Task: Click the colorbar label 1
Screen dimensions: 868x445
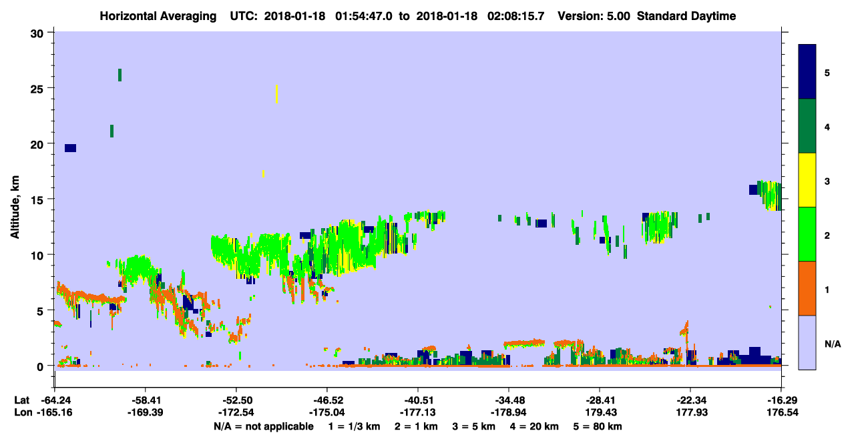Action: (x=827, y=288)
